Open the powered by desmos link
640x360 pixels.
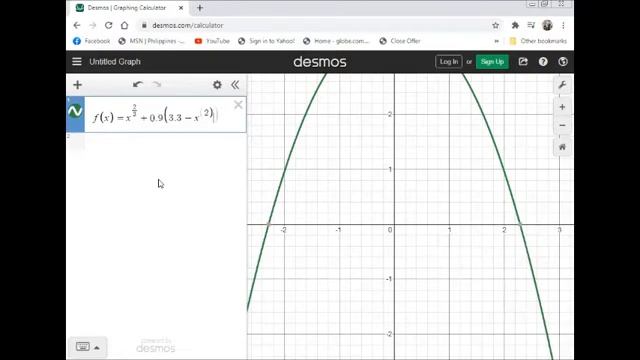156,345
